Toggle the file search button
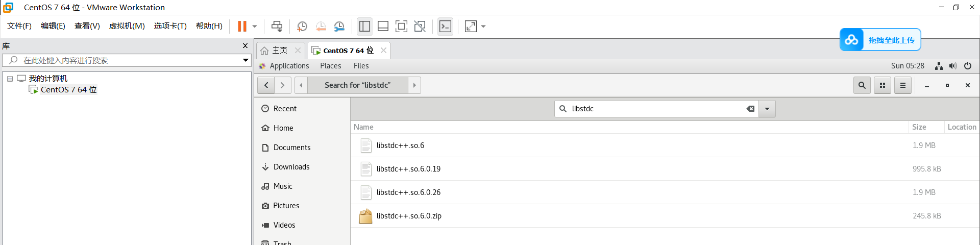The image size is (980, 245). point(862,85)
